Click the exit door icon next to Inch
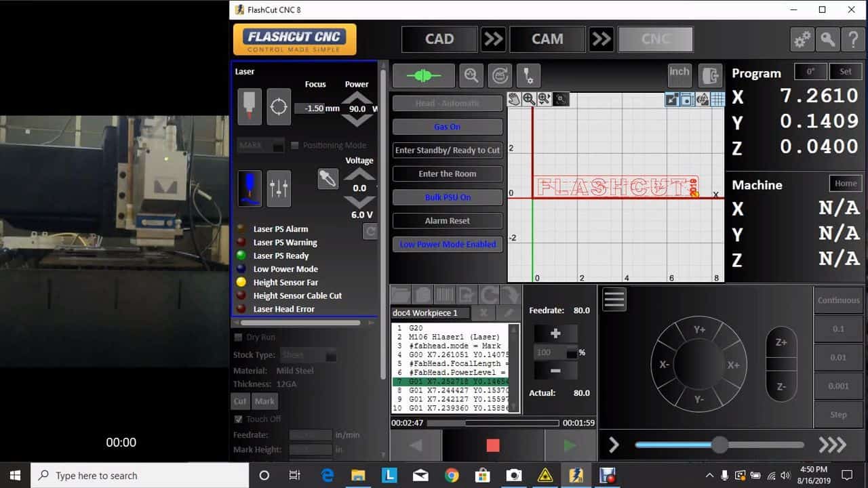 point(710,75)
